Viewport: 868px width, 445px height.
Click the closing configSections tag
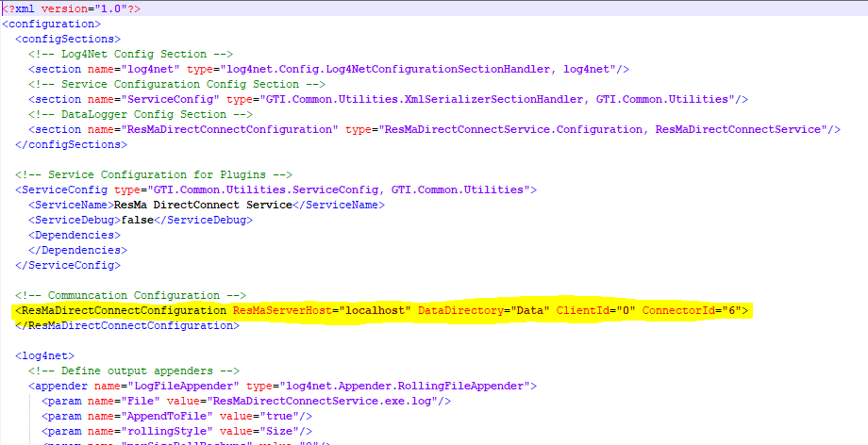(x=70, y=144)
